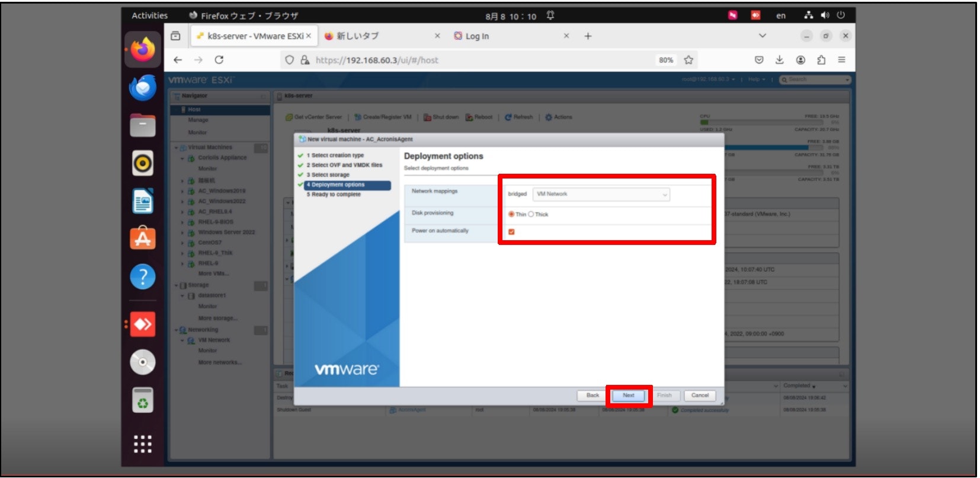This screenshot has height=478, width=980.
Task: Open Manage under Host
Action: [198, 120]
